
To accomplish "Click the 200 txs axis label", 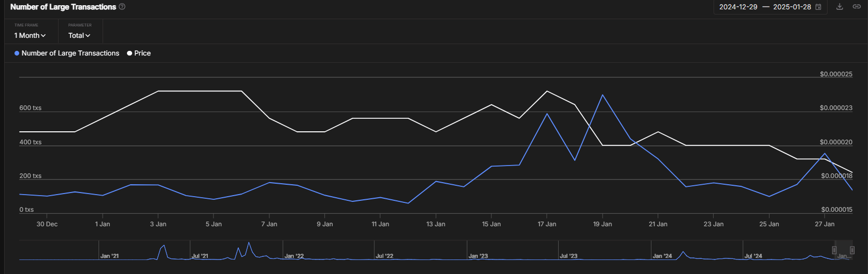I will tap(31, 176).
